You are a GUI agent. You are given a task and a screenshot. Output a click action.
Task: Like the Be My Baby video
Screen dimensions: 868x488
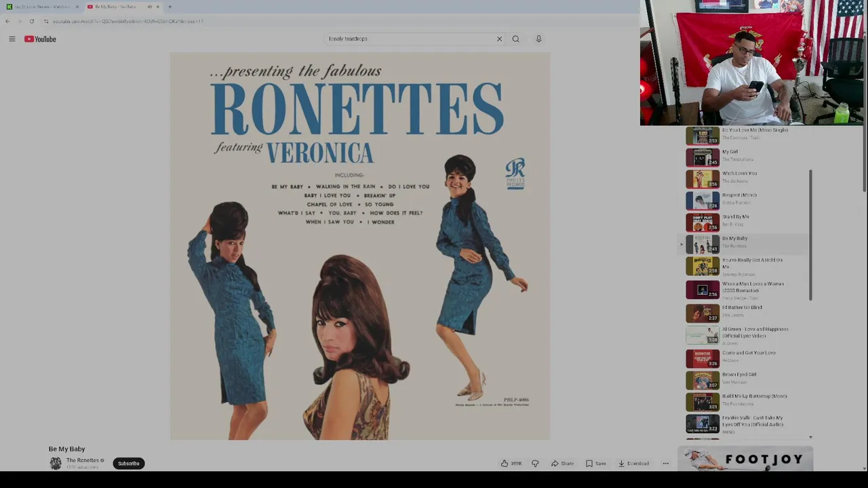point(511,464)
